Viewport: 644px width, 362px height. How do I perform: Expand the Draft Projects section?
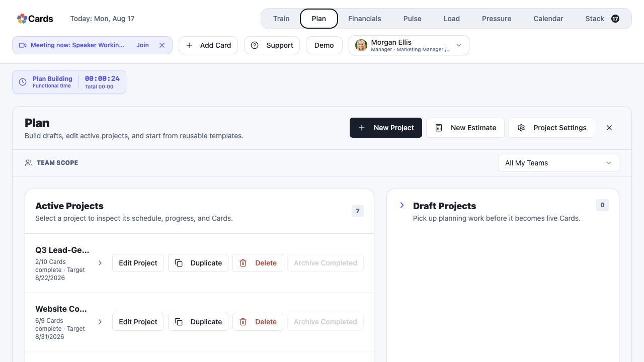point(402,205)
